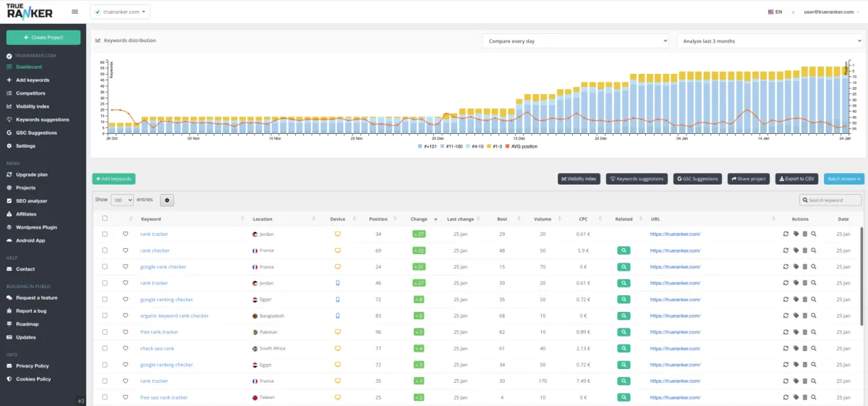Go to Competitors in the sidebar
This screenshot has width=868, height=406.
[x=30, y=93]
